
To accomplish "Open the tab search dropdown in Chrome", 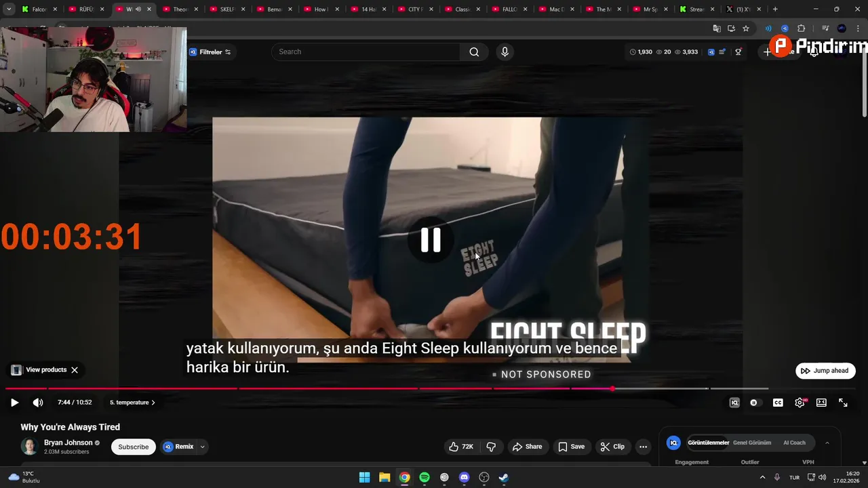I will pos(9,9).
